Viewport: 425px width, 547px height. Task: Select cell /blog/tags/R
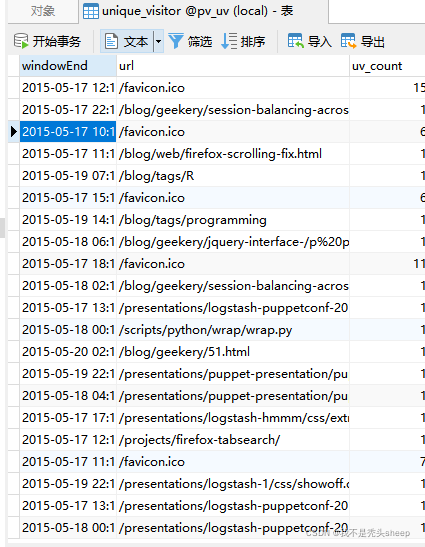(233, 175)
